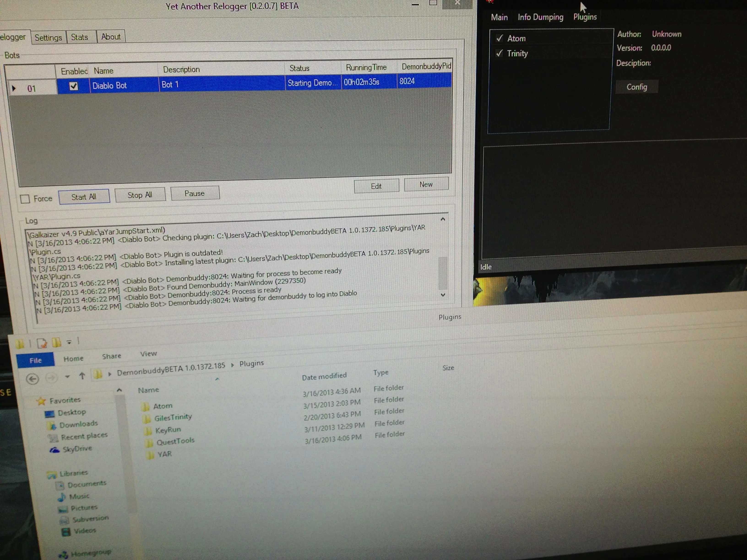This screenshot has width=747, height=560.
Task: Open the YAR plugin folder
Action: pos(164,454)
